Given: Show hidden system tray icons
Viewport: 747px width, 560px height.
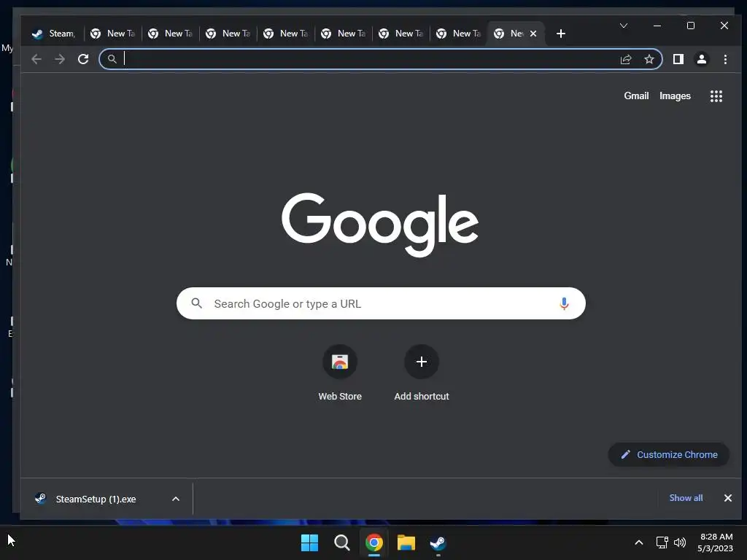Looking at the screenshot, I should point(639,542).
